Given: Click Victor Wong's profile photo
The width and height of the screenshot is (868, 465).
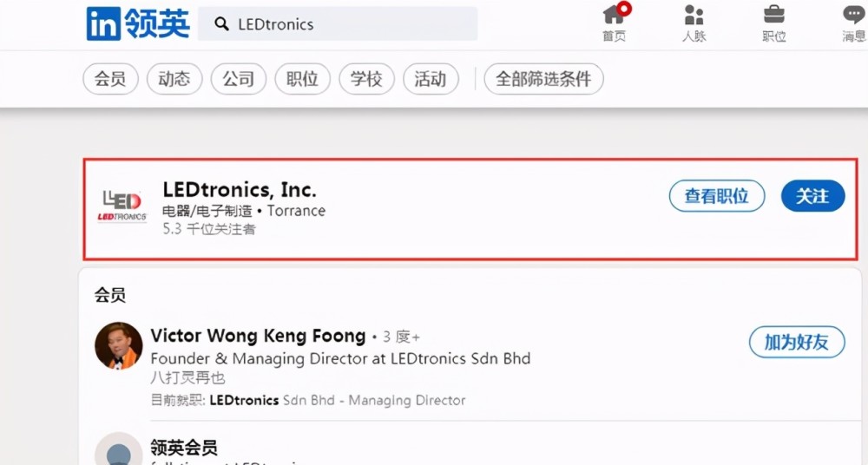Looking at the screenshot, I should [118, 346].
